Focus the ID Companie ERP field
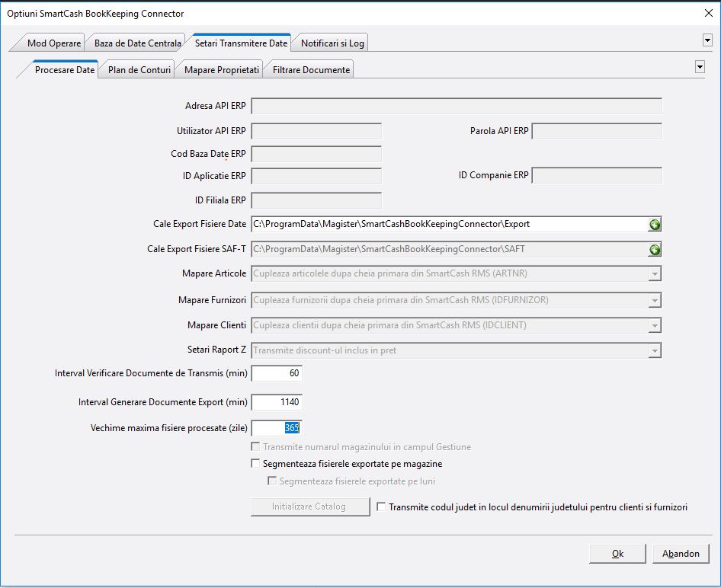The width and height of the screenshot is (721, 588). coord(597,175)
